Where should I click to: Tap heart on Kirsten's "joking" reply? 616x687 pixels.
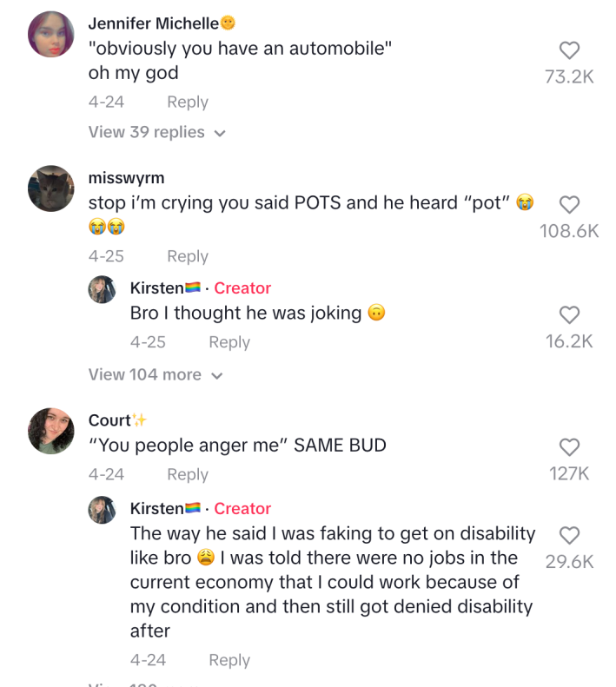pyautogui.click(x=569, y=314)
